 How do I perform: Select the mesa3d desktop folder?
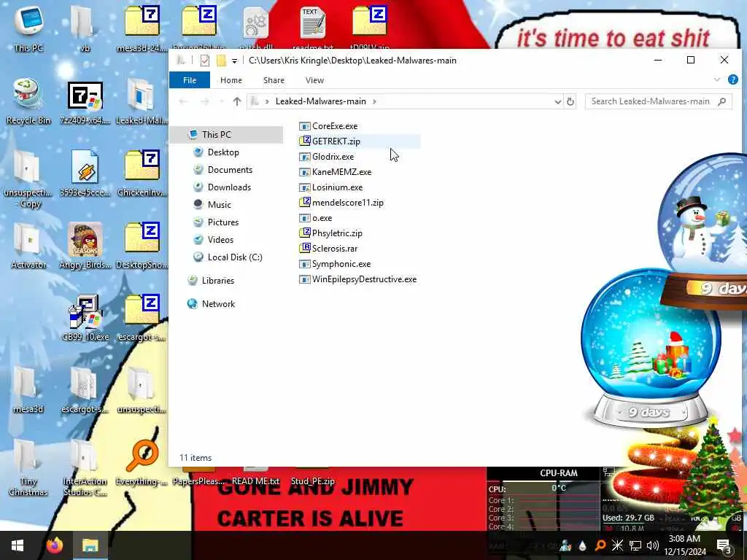[28, 391]
